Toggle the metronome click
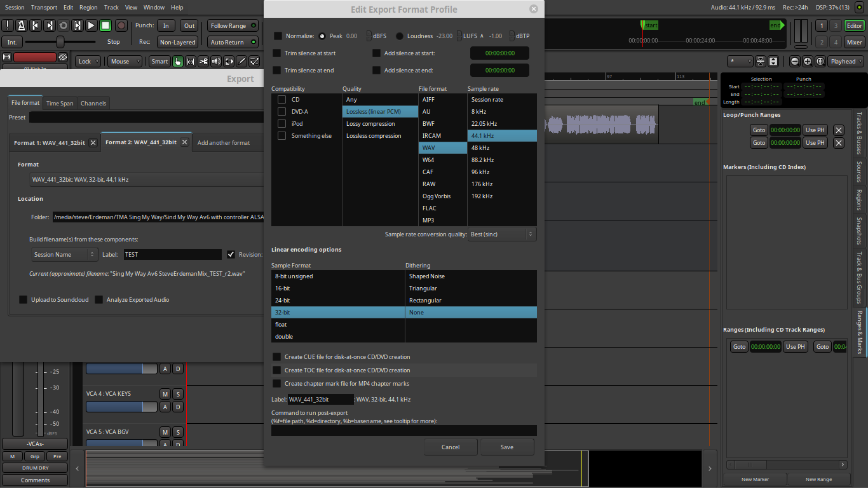The image size is (868, 488). [x=21, y=25]
